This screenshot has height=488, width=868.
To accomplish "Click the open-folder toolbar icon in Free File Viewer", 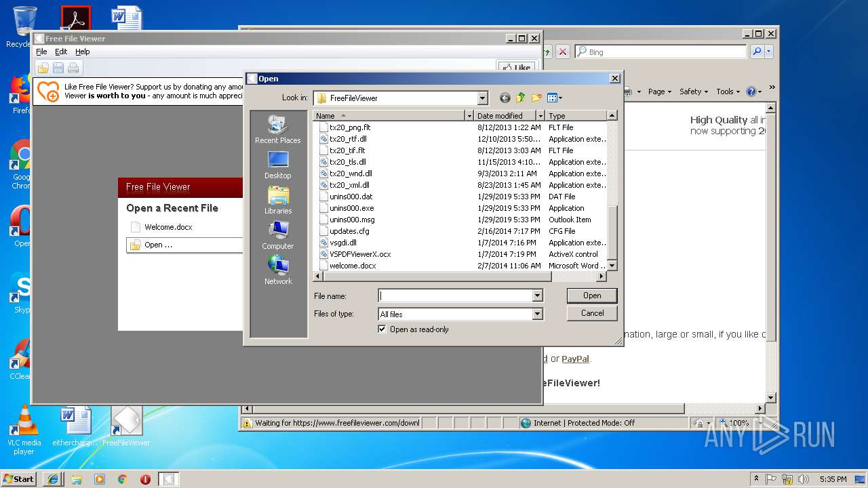I will pyautogui.click(x=43, y=68).
